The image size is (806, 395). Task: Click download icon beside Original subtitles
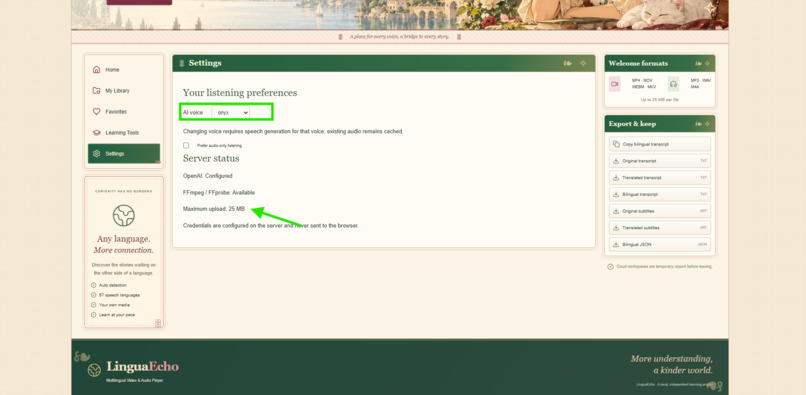tap(616, 211)
